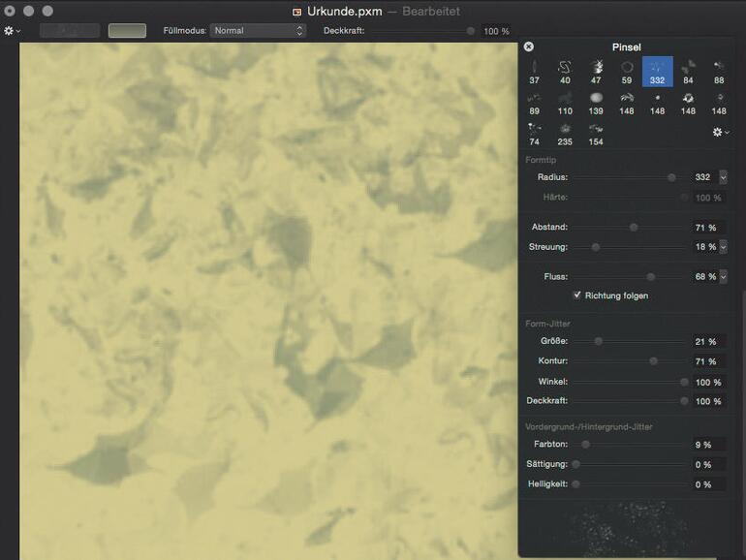The image size is (746, 560).
Task: Open the Fluss percentage dropdown arrow
Action: point(723,277)
